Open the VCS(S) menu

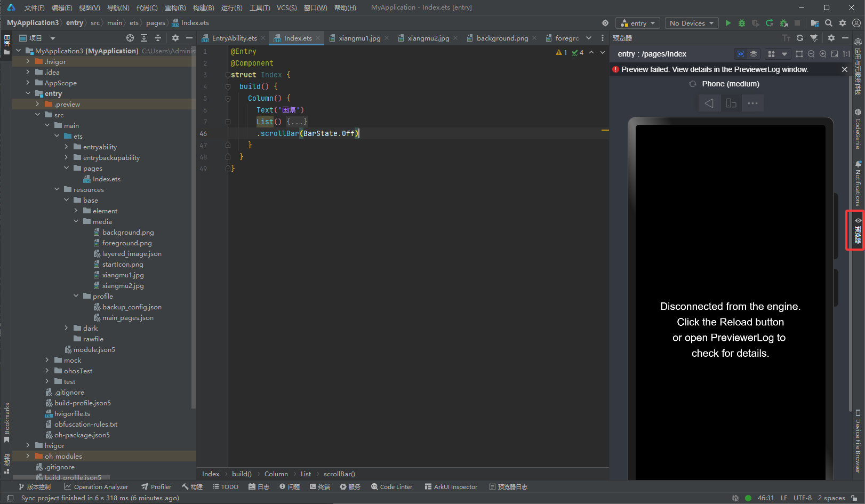pos(287,7)
